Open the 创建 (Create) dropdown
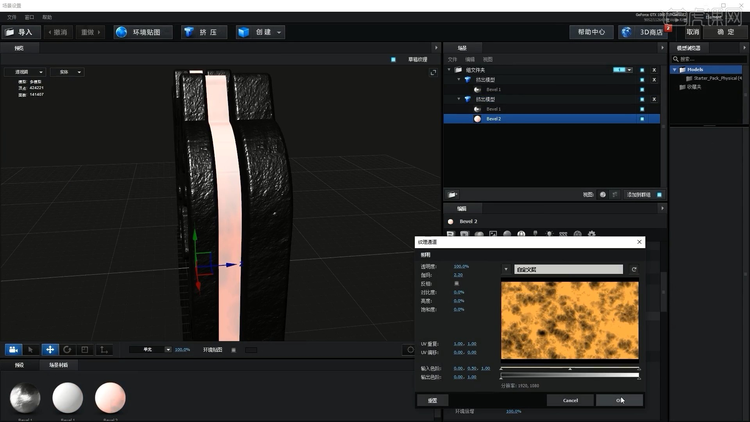 click(x=261, y=32)
